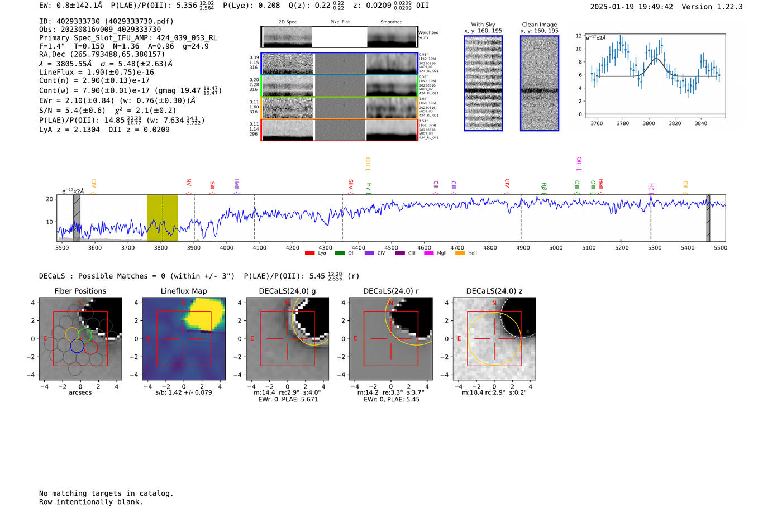Select the red-bordered 2D spectrum row
Viewport: 782px width, 532px height.
point(340,130)
